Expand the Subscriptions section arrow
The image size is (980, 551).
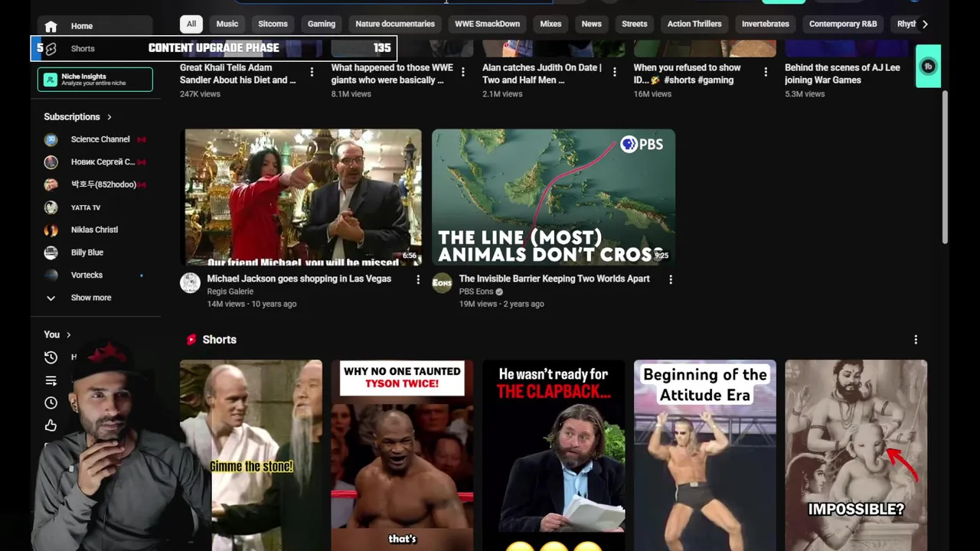pos(109,117)
